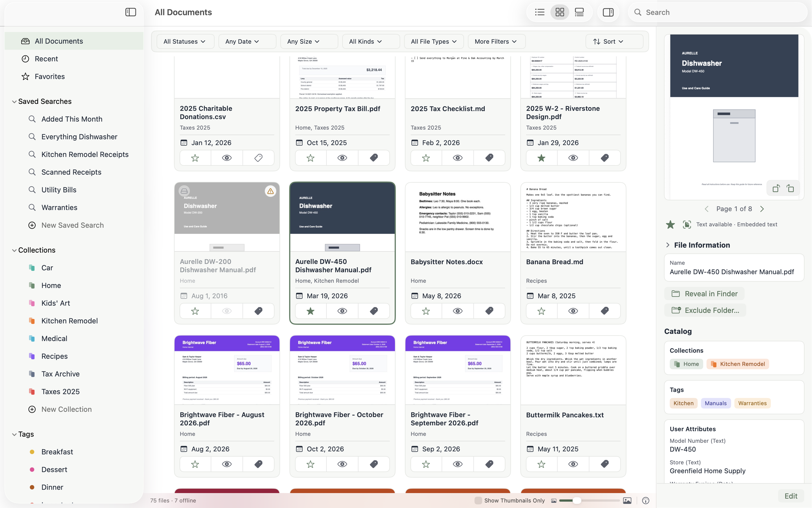The image size is (812, 508).
Task: Open the More Filters dropdown
Action: pos(497,41)
